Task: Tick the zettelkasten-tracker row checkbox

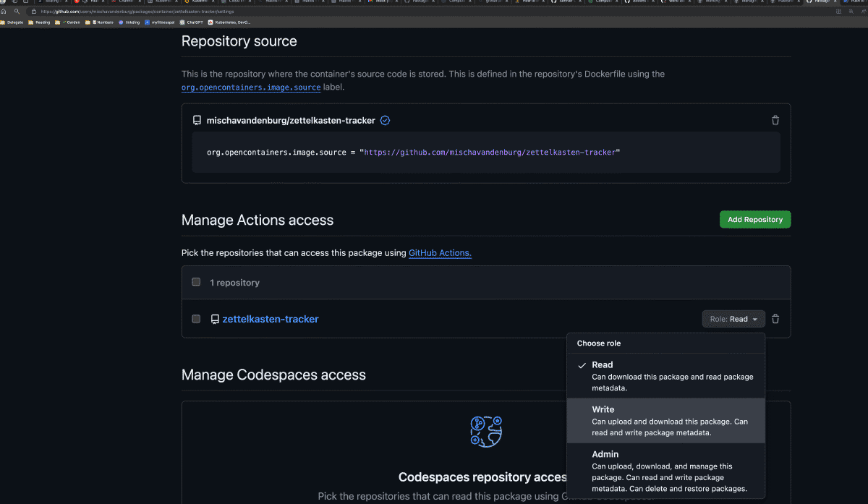Action: click(196, 319)
